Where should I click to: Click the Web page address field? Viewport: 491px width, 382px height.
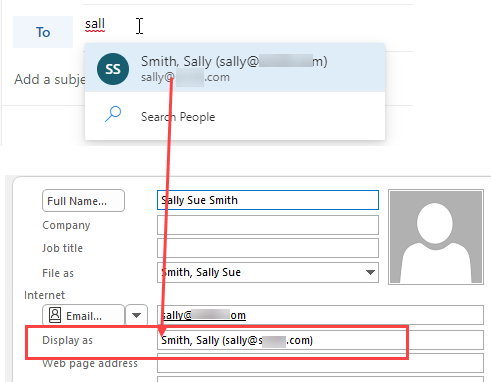320,363
